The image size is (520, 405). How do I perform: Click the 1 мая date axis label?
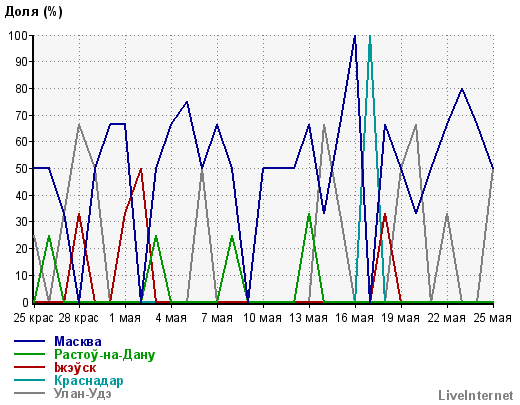point(125,318)
